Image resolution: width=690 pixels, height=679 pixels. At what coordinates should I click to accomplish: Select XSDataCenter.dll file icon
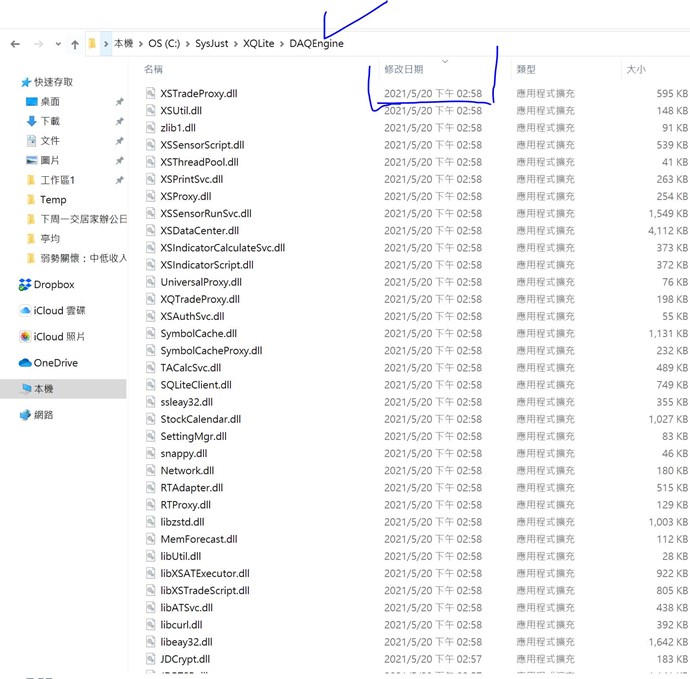150,231
